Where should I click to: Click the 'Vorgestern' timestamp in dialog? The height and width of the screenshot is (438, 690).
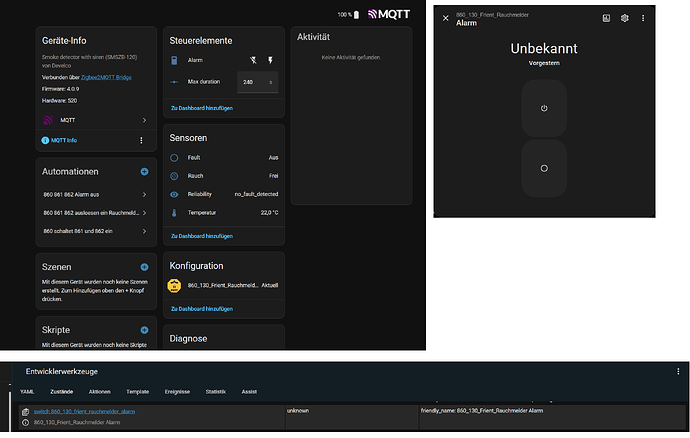544,63
